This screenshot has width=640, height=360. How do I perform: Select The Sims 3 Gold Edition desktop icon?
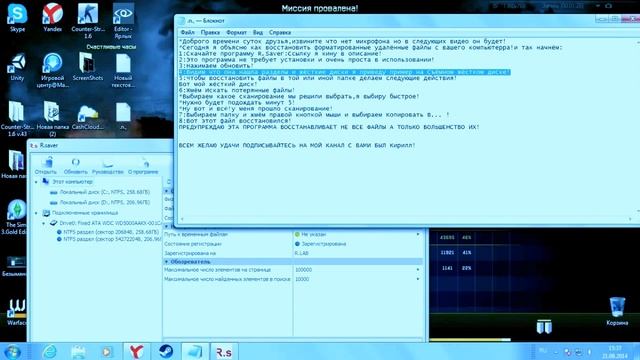[15, 217]
